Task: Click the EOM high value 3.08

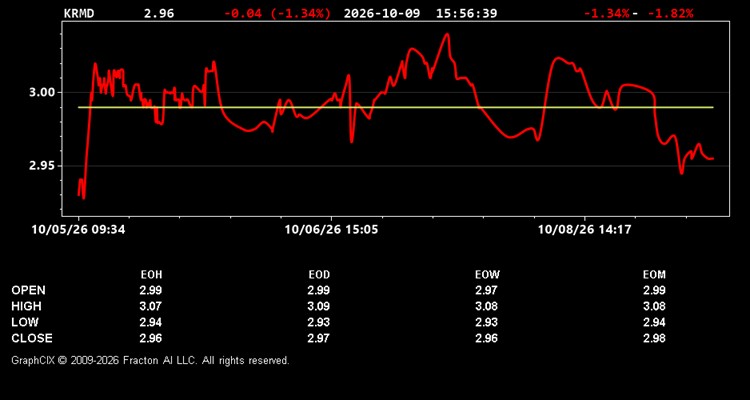Action: (x=654, y=306)
